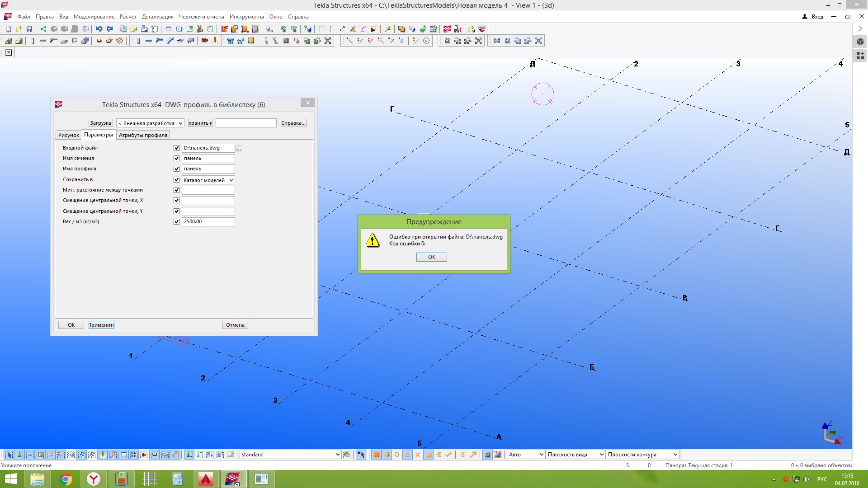Click the Undo arrow icon

point(99,29)
